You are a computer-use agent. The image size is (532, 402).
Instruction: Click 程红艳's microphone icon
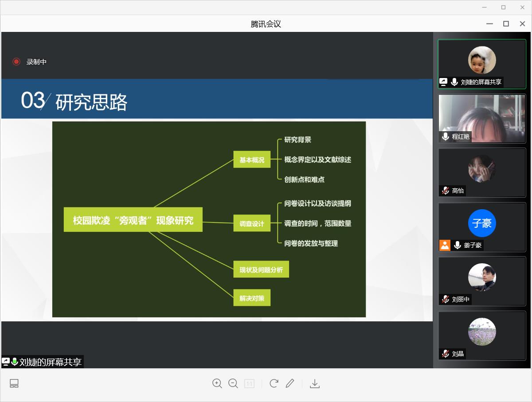tap(445, 137)
